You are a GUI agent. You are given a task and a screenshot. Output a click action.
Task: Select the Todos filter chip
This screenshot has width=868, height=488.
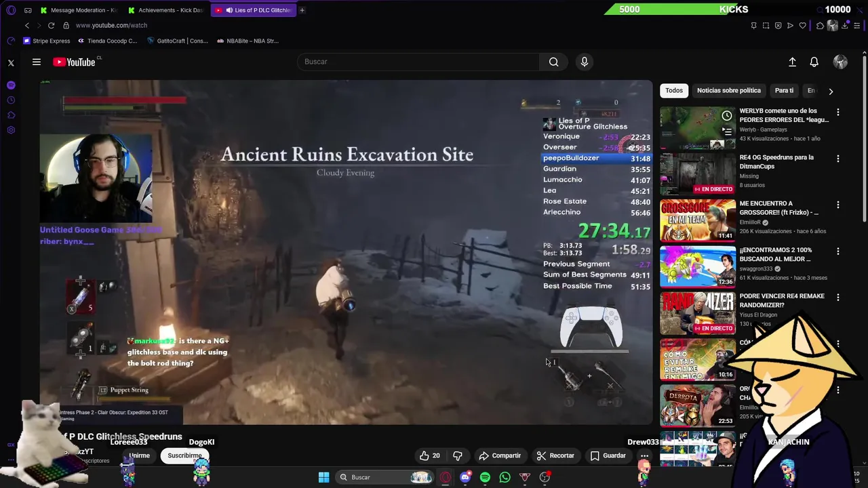pos(674,90)
